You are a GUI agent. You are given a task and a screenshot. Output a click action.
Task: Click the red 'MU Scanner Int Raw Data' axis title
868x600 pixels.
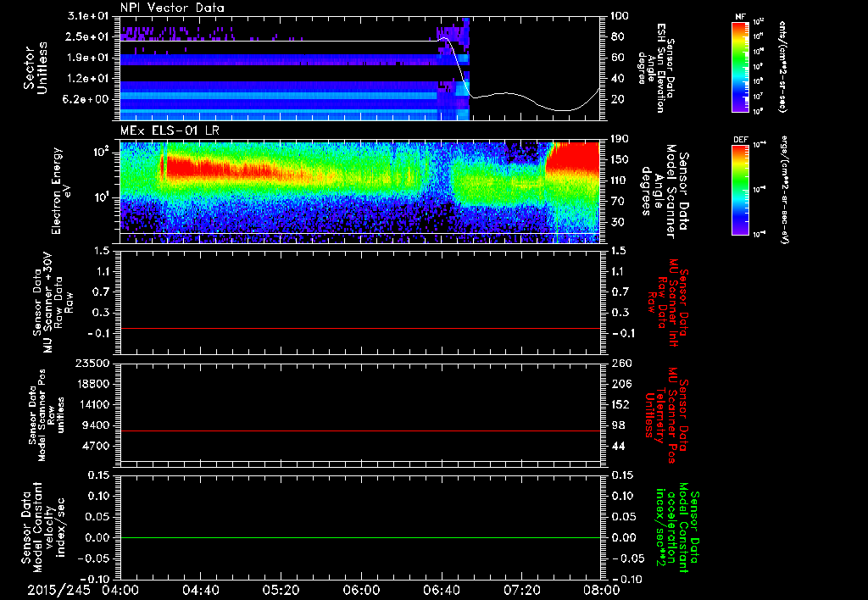pyautogui.click(x=669, y=303)
